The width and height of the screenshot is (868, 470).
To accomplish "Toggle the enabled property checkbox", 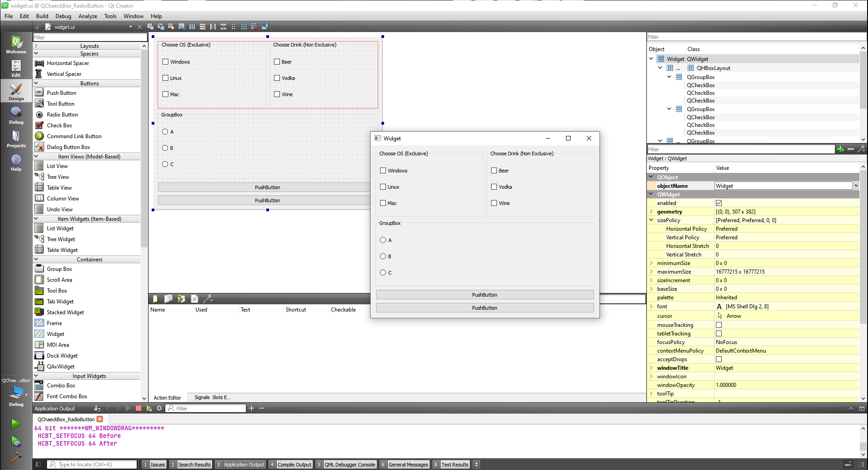I will tap(719, 203).
